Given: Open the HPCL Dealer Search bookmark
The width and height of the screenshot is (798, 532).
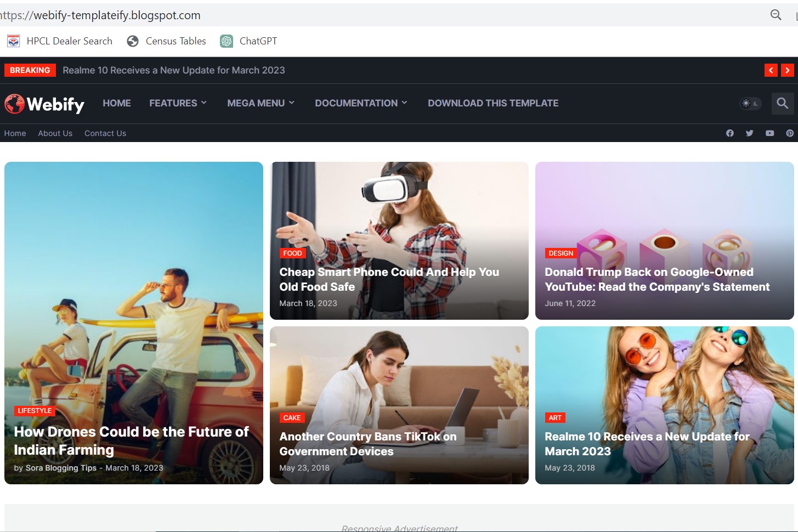Looking at the screenshot, I should click(60, 41).
